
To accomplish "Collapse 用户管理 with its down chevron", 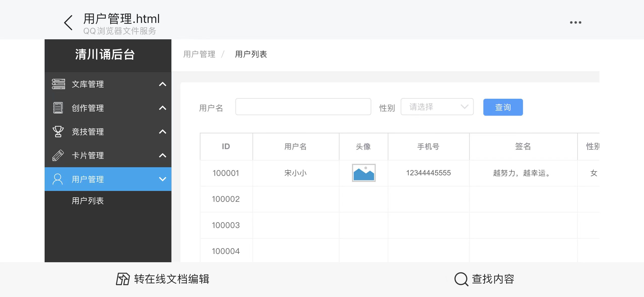I will (163, 179).
